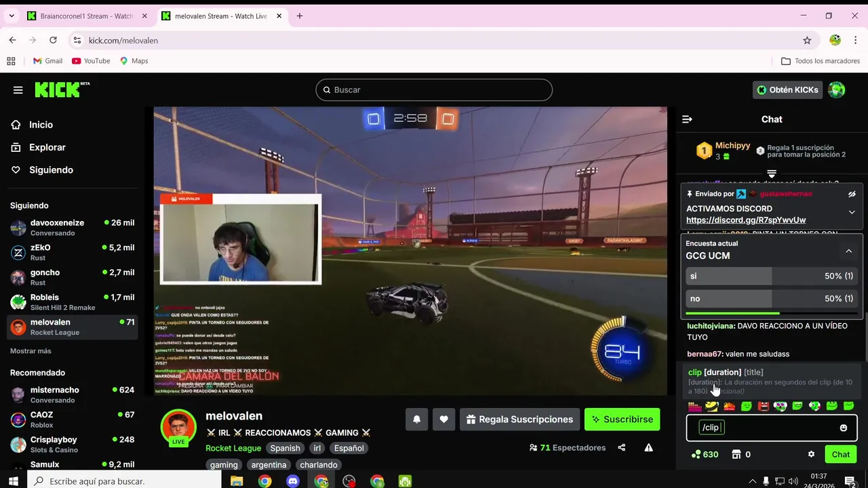Open the 630 KICKs balance icon
This screenshot has height=488, width=868.
click(x=705, y=455)
